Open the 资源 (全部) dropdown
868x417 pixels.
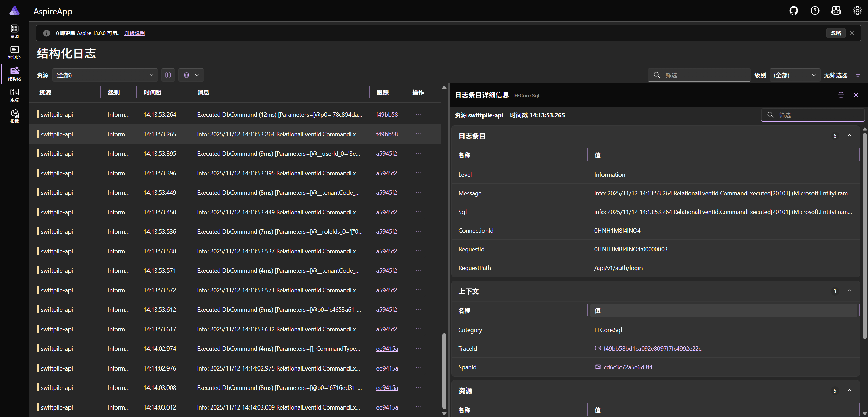(x=105, y=75)
